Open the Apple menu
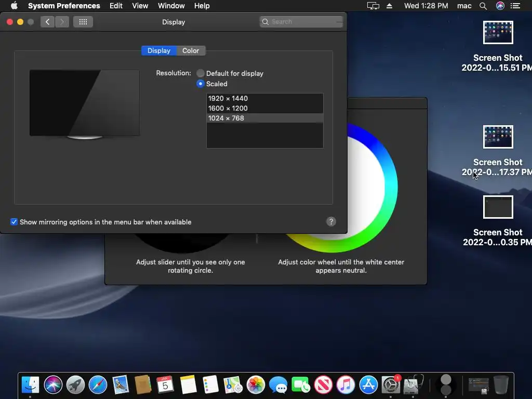Viewport: 532px width, 399px height. (x=14, y=6)
